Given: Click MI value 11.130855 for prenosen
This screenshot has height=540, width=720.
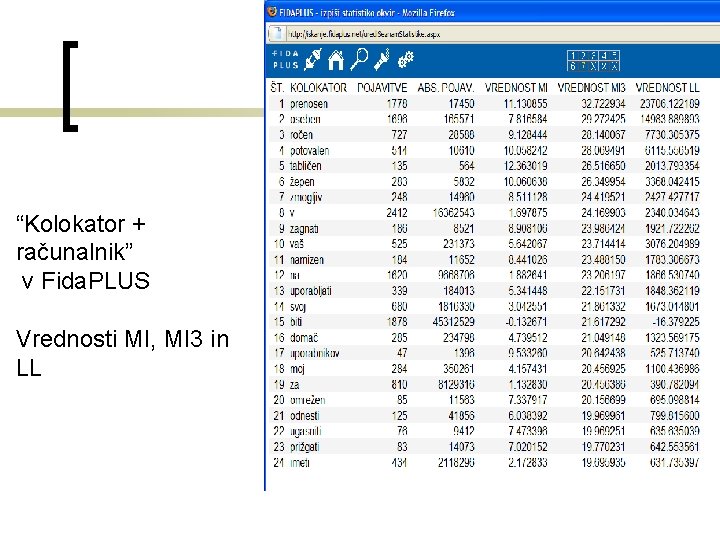Looking at the screenshot, I should coord(525,104).
